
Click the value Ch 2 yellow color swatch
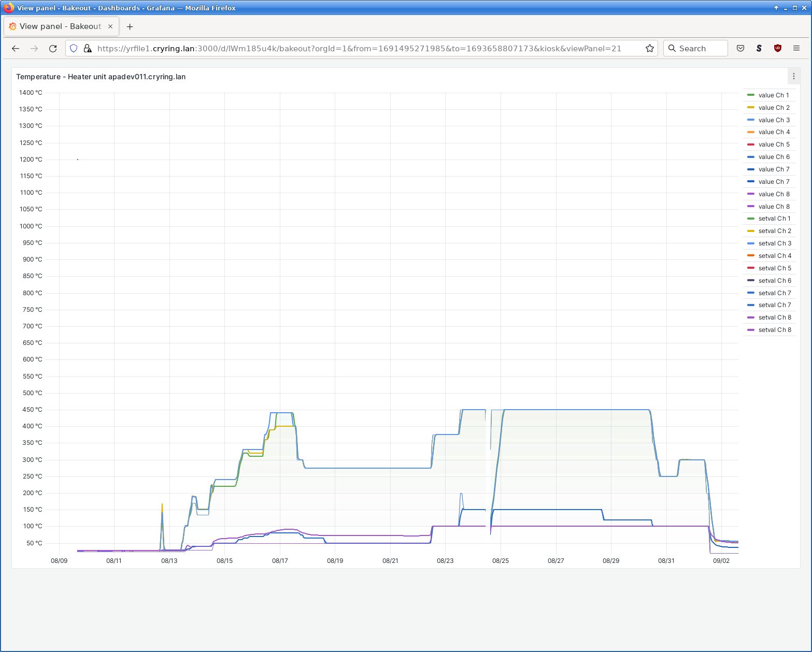[751, 108]
